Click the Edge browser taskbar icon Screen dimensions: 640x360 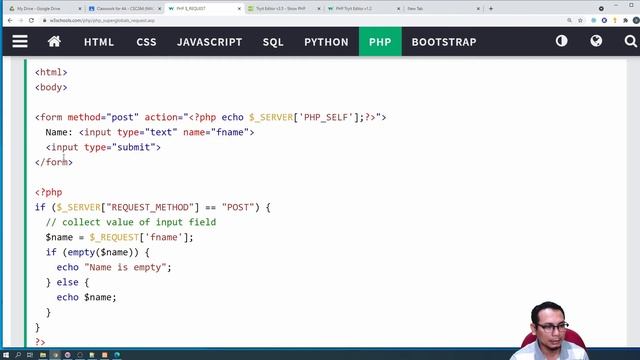pyautogui.click(x=117, y=355)
